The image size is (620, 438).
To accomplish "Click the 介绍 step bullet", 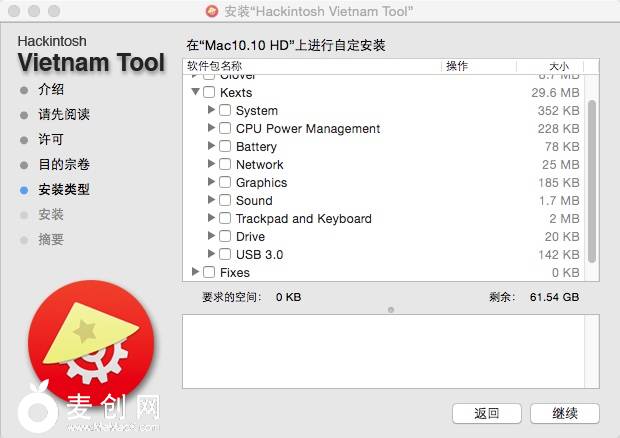I will (24, 89).
